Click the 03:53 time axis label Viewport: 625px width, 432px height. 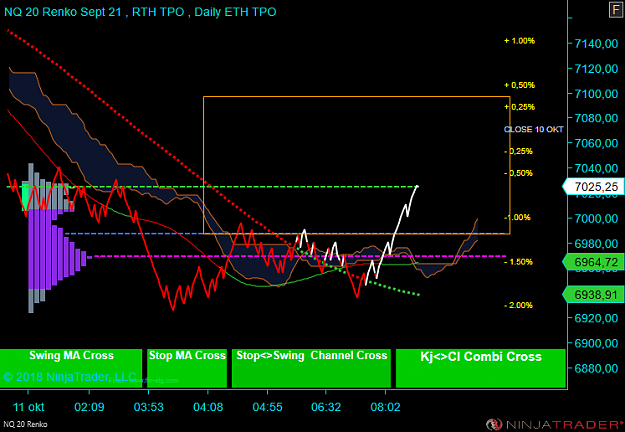coord(149,407)
